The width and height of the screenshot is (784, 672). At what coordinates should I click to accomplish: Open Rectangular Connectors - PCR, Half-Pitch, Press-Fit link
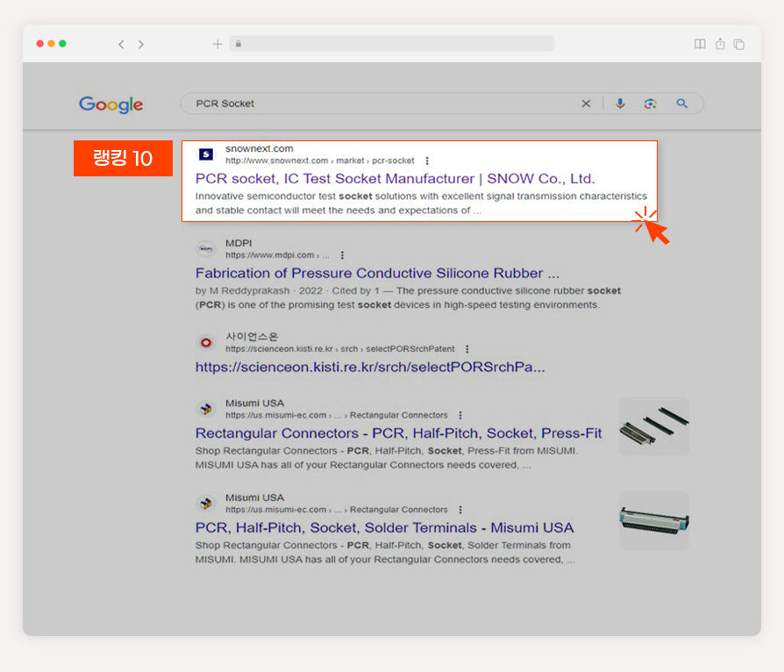[x=398, y=433]
